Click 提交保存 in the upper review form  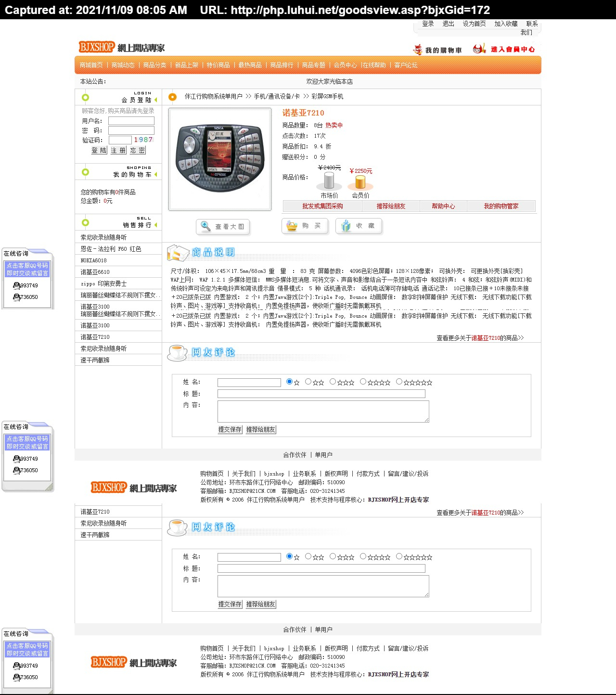(230, 430)
